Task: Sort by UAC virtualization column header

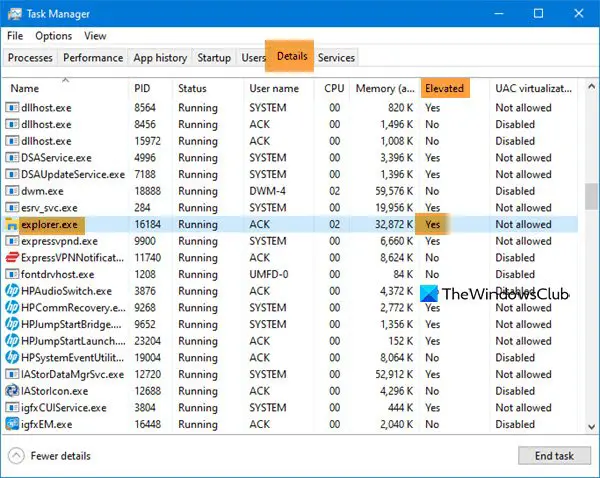Action: 533,88
